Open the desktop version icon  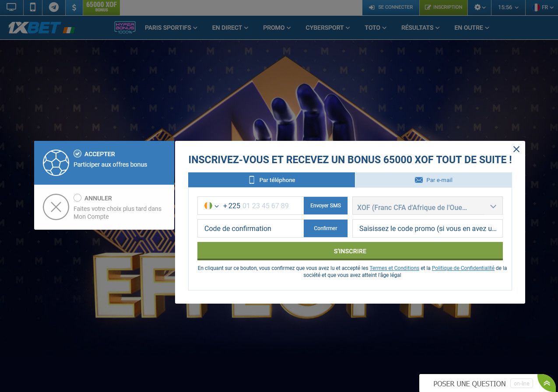tap(11, 7)
